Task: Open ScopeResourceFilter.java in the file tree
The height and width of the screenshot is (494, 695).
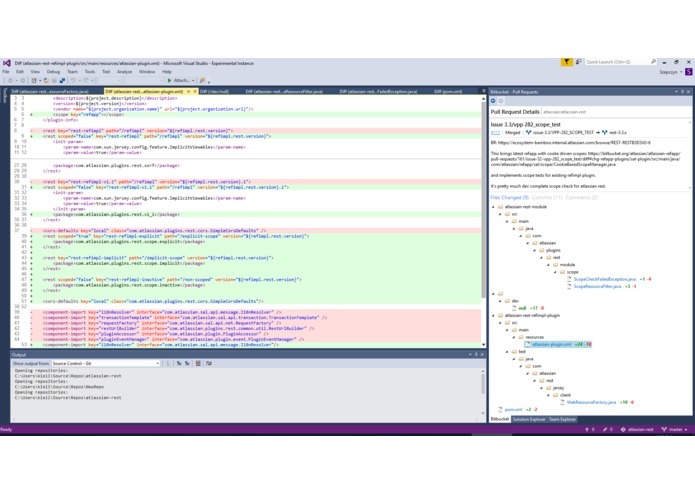Action: pyautogui.click(x=597, y=287)
